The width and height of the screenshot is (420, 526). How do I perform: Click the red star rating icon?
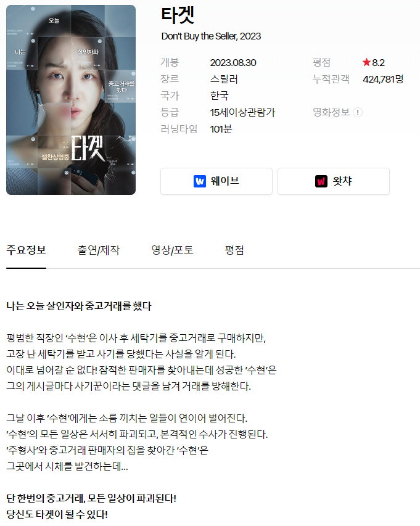[x=366, y=62]
